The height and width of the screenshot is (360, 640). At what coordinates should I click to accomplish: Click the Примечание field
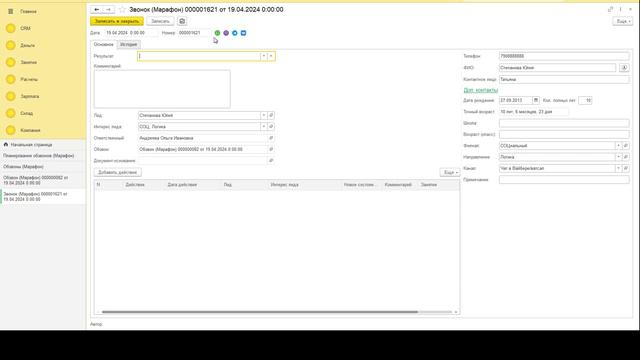tap(564, 180)
